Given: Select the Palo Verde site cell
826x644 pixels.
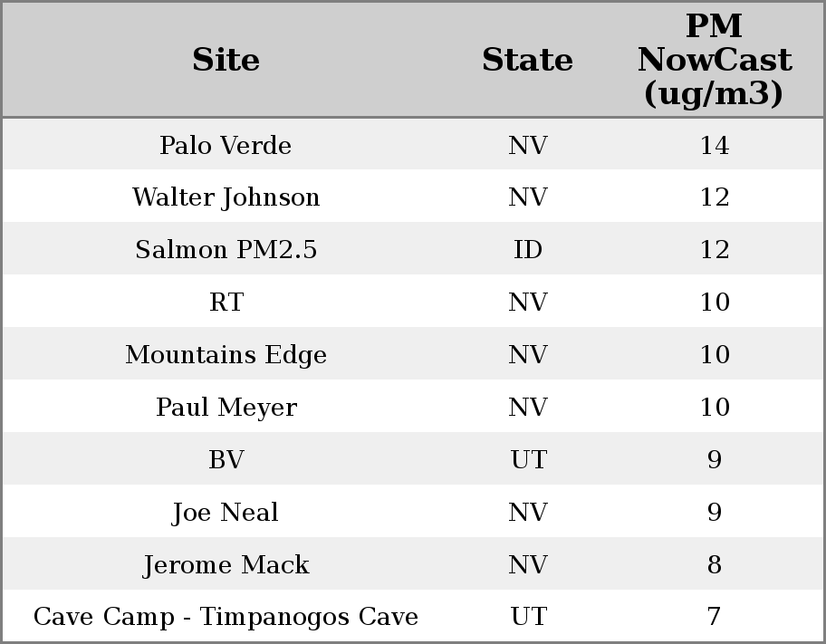Looking at the screenshot, I should tap(226, 145).
